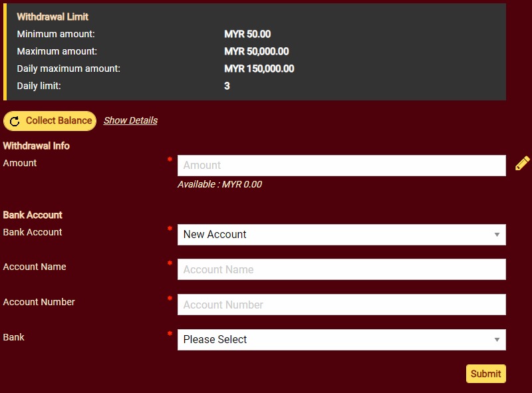Click the 'Account Name' field label

(x=35, y=267)
